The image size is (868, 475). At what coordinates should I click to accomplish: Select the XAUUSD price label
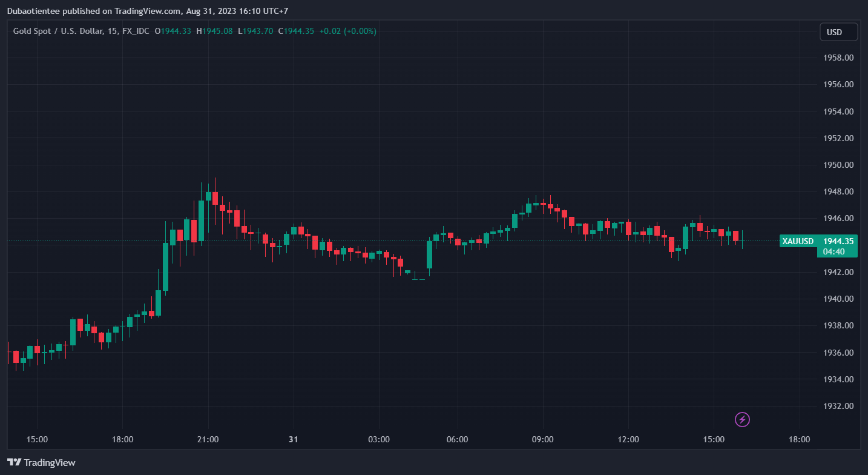click(798, 241)
